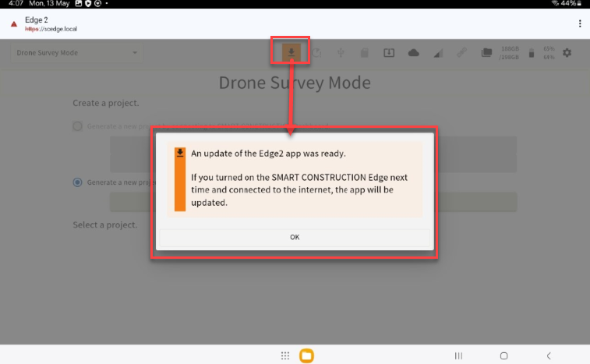The width and height of the screenshot is (590, 364).
Task: Click the USB connection icon
Action: pos(341,53)
